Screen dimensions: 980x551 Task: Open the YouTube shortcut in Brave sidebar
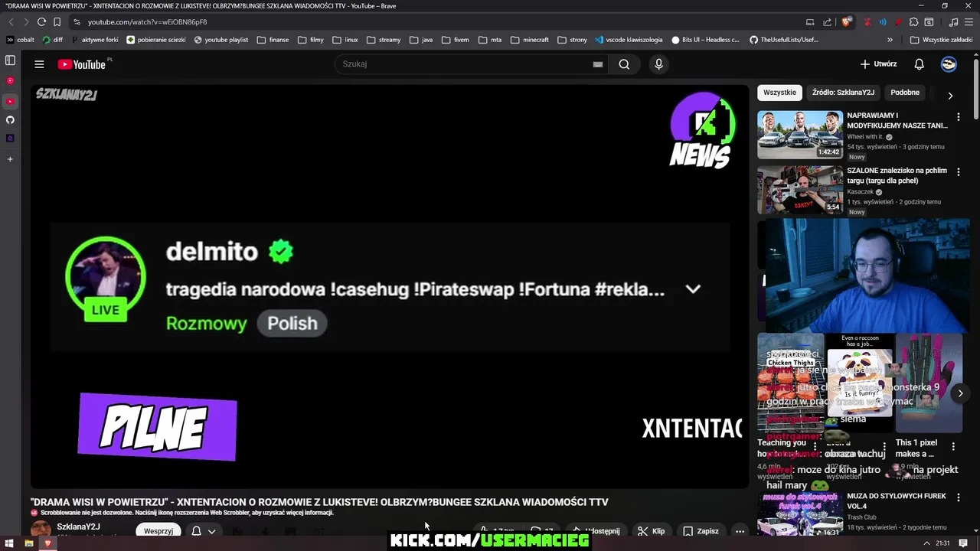pos(10,100)
